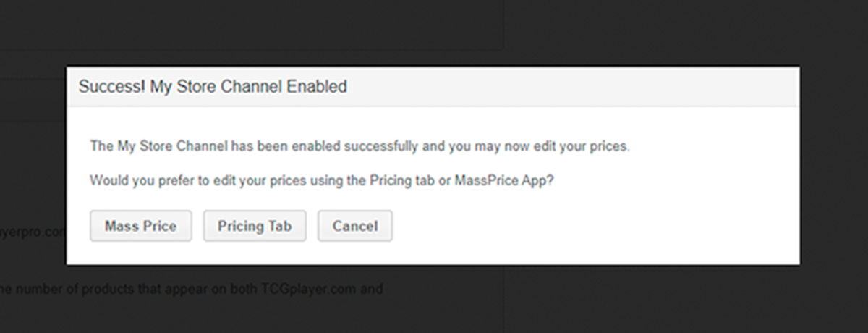Click the dimmed TCGplayer.com background text
The width and height of the screenshot is (868, 333).
pos(310,289)
